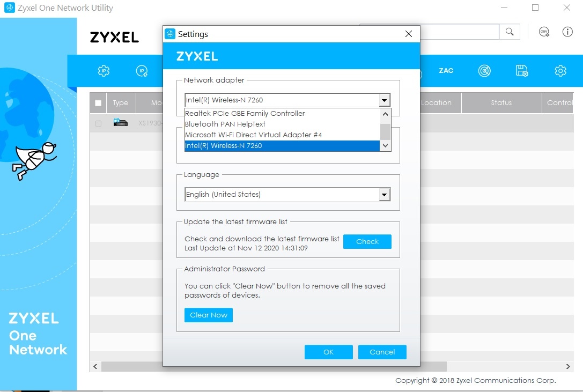Click the Clear Now button
This screenshot has height=392, width=583.
(209, 315)
